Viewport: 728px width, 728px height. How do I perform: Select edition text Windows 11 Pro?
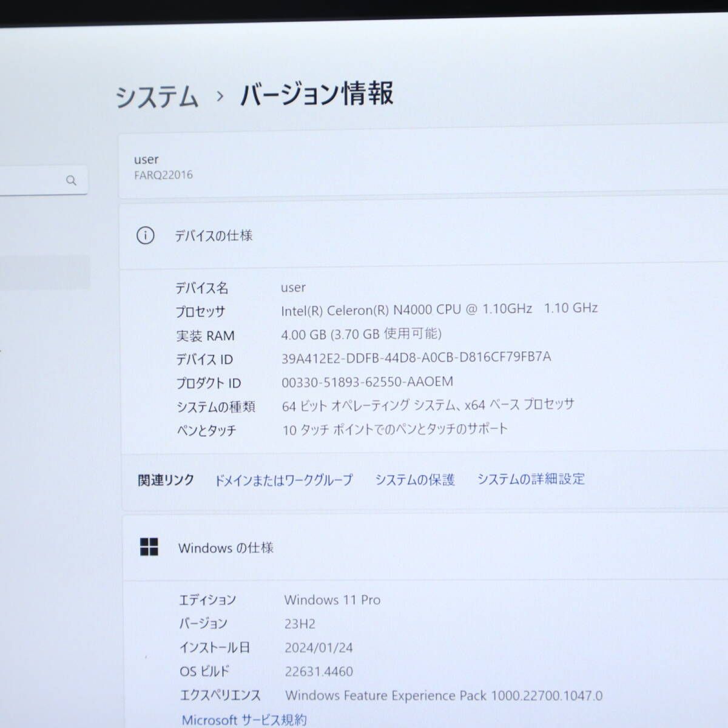pos(332,600)
